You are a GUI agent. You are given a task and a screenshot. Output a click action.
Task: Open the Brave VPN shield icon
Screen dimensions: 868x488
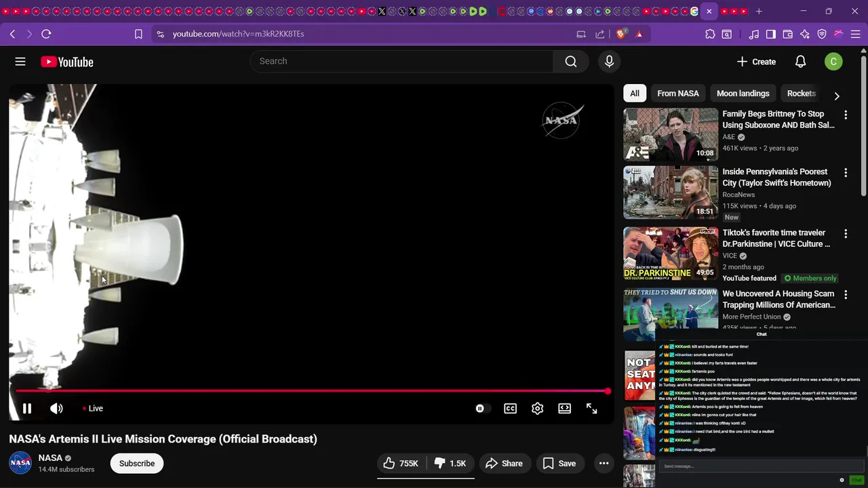tap(822, 34)
